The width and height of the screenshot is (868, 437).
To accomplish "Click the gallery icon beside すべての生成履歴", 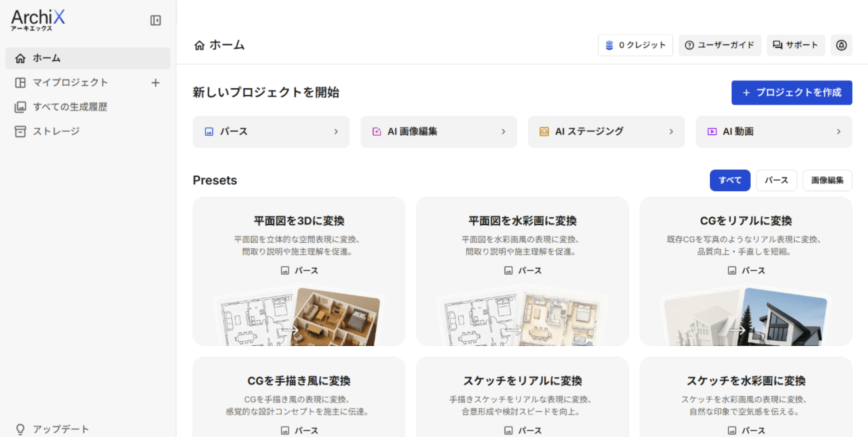I will 20,107.
